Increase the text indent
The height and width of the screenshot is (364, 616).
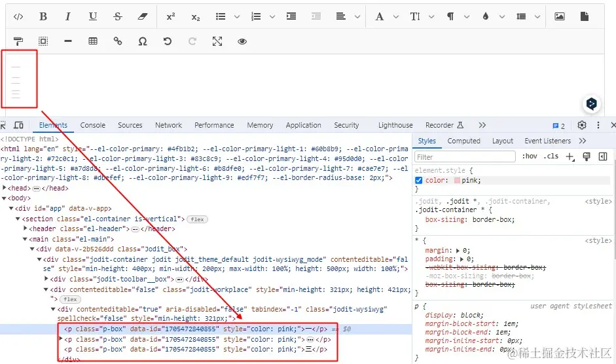[291, 16]
